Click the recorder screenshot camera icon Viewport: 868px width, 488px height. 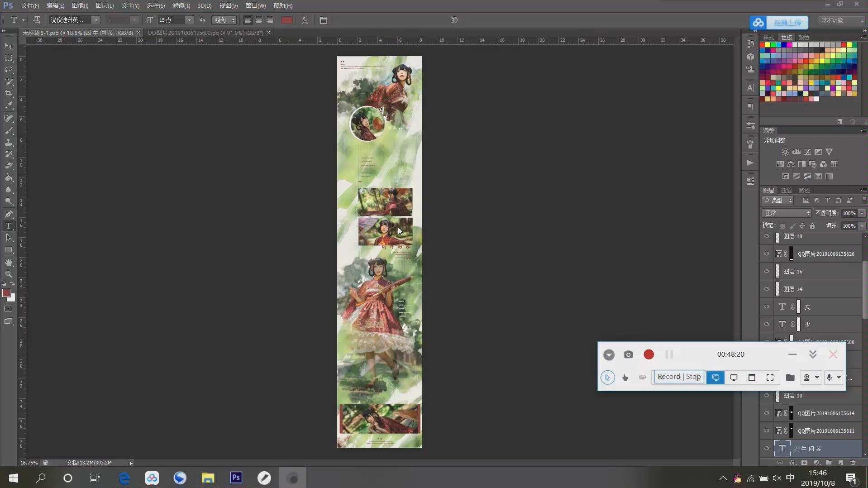click(x=628, y=354)
